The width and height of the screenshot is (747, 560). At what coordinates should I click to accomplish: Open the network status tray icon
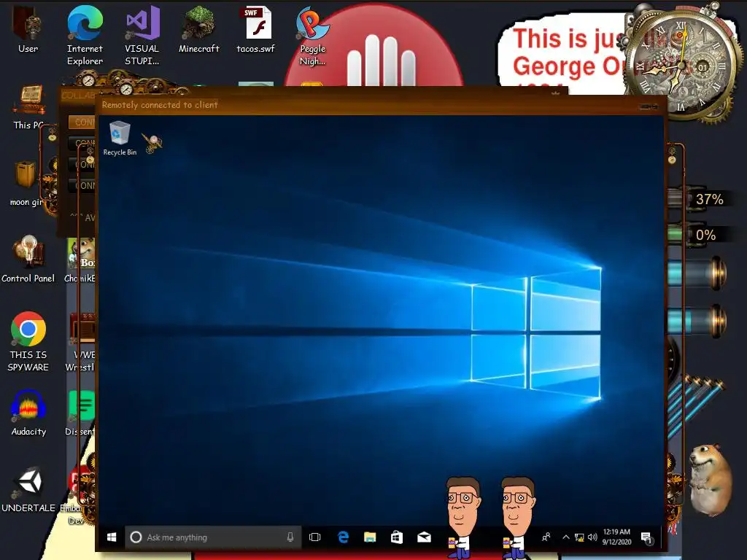[579, 537]
